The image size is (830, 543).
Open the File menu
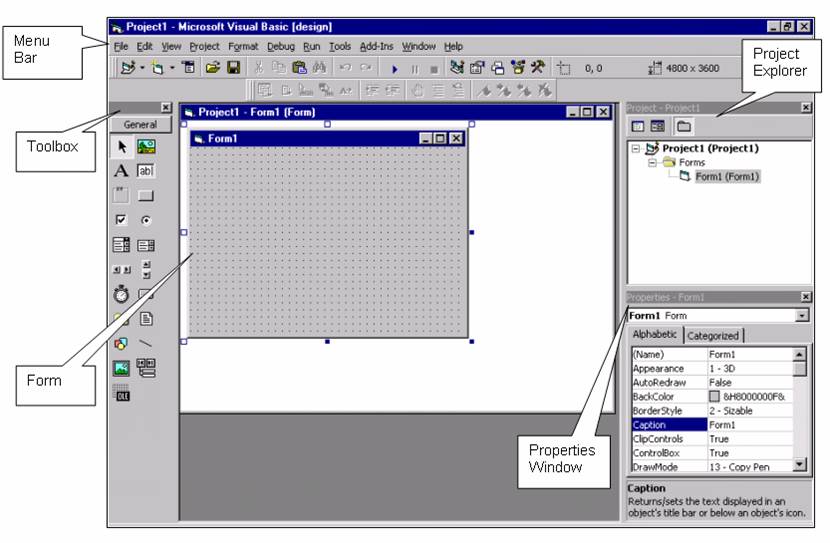click(121, 47)
